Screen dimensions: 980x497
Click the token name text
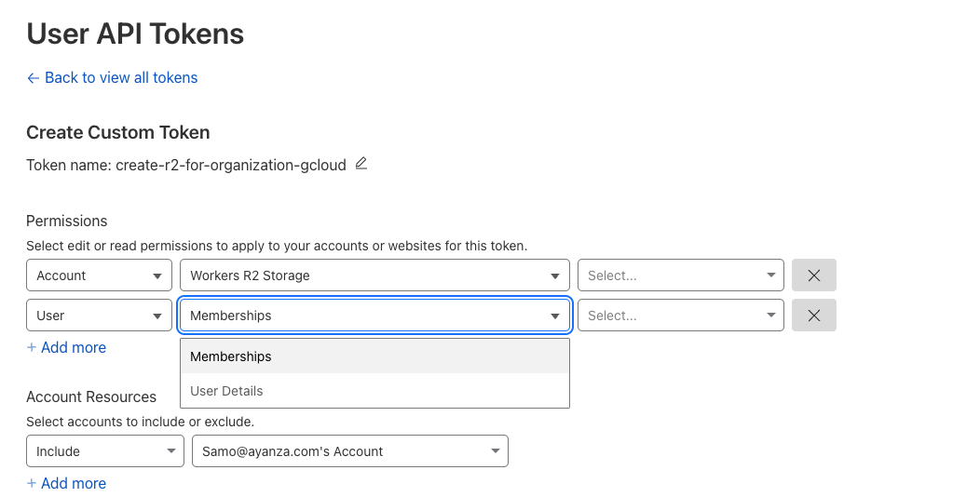pyautogui.click(x=230, y=165)
